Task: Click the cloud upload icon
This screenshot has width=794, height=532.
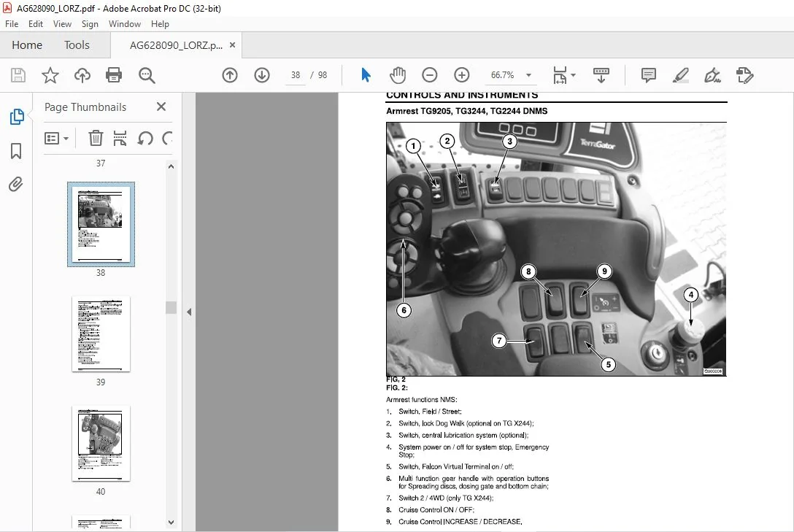Action: point(82,75)
